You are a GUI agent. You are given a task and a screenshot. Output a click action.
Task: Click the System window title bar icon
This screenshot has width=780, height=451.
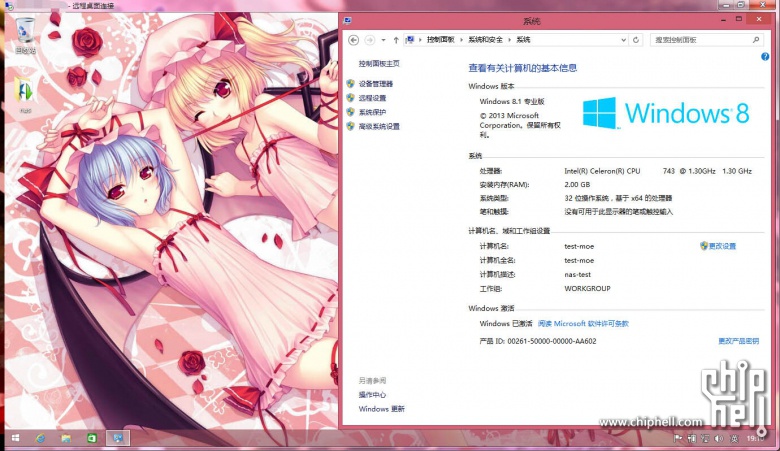click(347, 20)
